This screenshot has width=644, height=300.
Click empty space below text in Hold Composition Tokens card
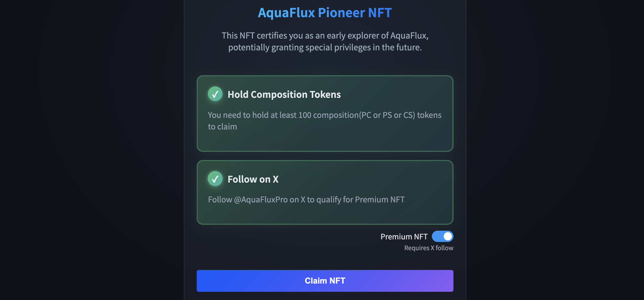click(x=325, y=141)
